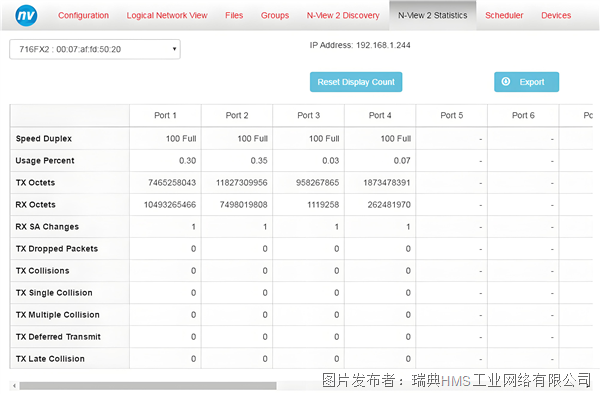
Task: Click the TX Multiple Collision row label
Action: tap(57, 315)
